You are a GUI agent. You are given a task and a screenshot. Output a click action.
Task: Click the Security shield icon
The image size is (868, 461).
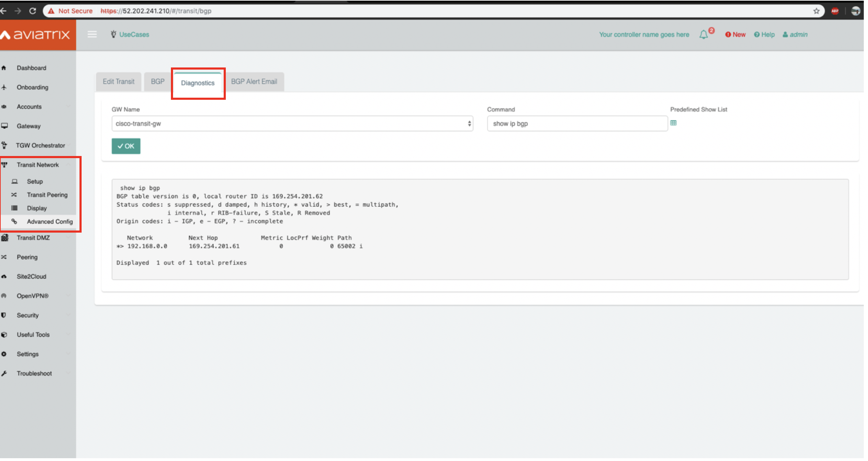click(x=4, y=315)
